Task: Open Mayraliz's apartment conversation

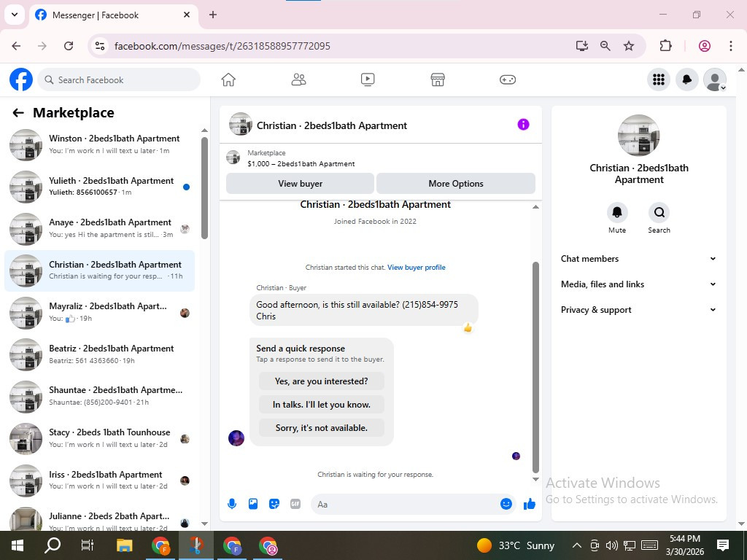Action: click(x=99, y=312)
